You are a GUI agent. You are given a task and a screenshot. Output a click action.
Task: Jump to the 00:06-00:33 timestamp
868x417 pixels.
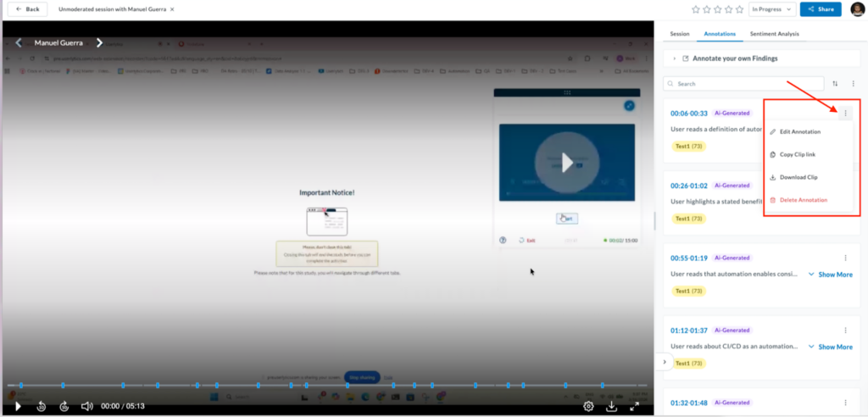tap(688, 113)
